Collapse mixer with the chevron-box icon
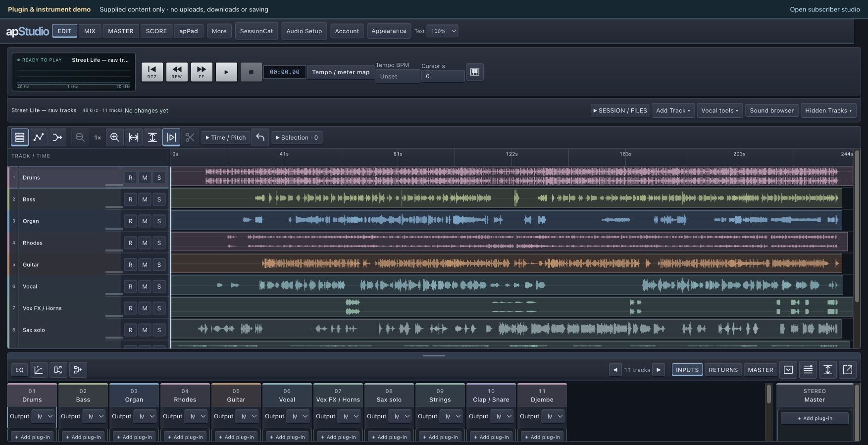 788,369
